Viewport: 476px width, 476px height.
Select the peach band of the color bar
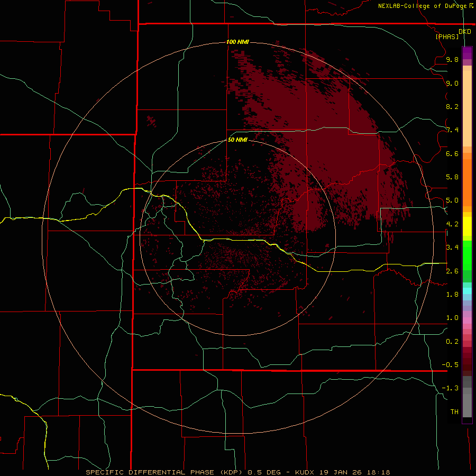point(467,106)
